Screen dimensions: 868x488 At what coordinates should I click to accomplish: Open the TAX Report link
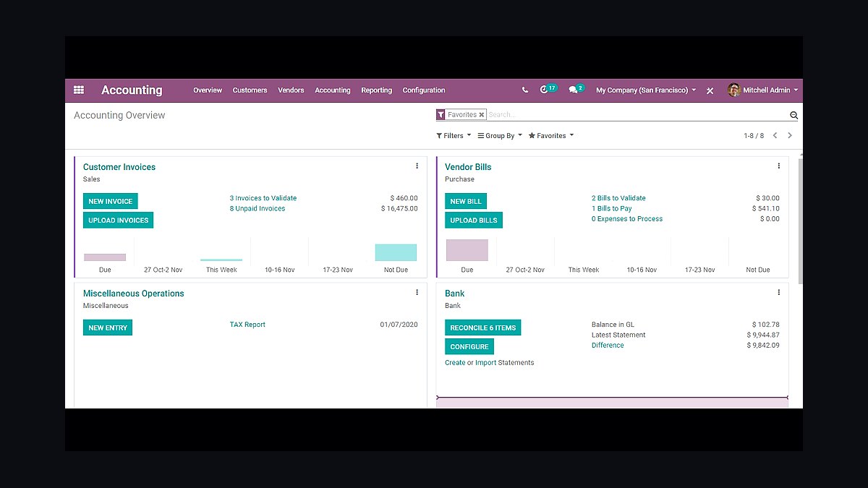pyautogui.click(x=247, y=325)
